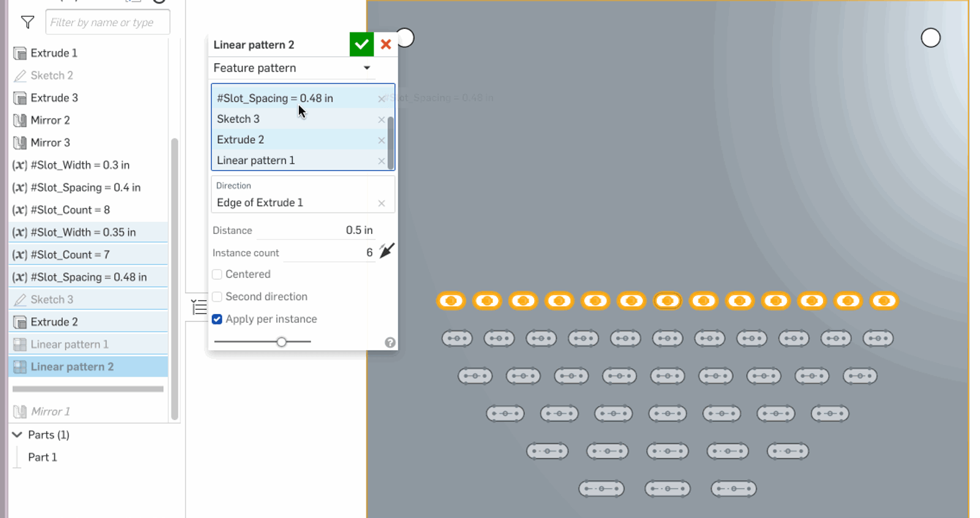Enable the Centered checkbox

pos(217,274)
